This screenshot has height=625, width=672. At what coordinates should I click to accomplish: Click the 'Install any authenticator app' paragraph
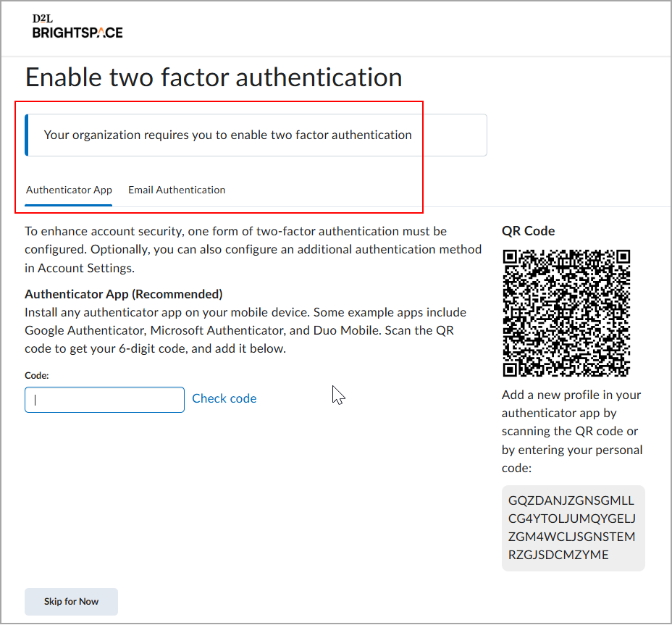[245, 330]
